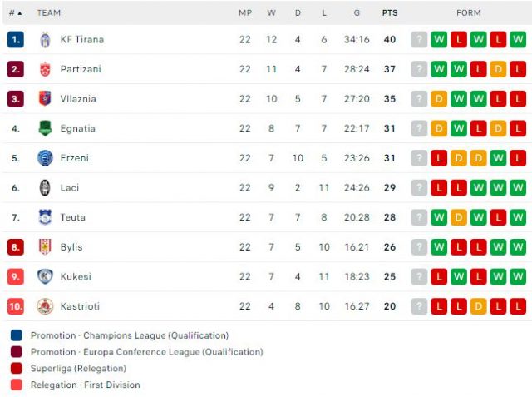The image size is (532, 397).
Task: Click the Vllaznia club crest
Action: coord(45,99)
